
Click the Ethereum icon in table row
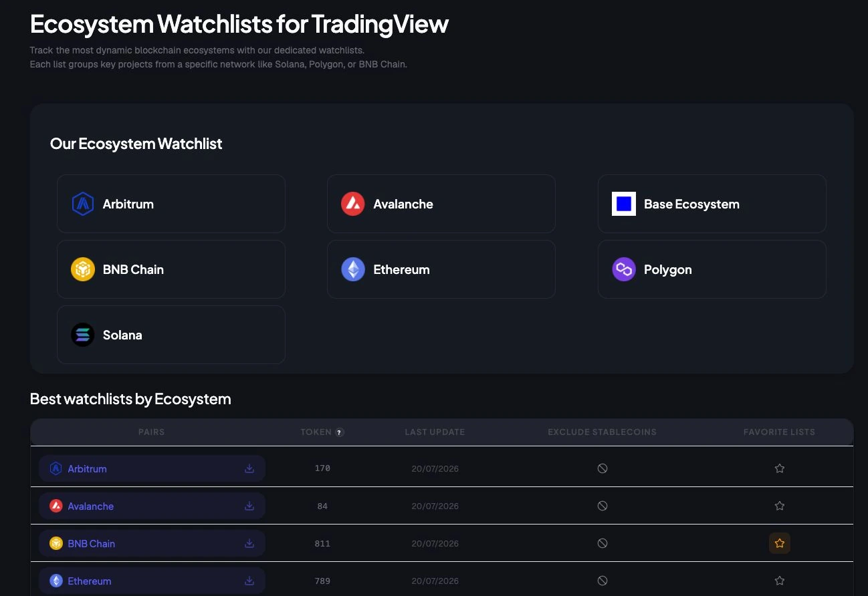(x=56, y=581)
